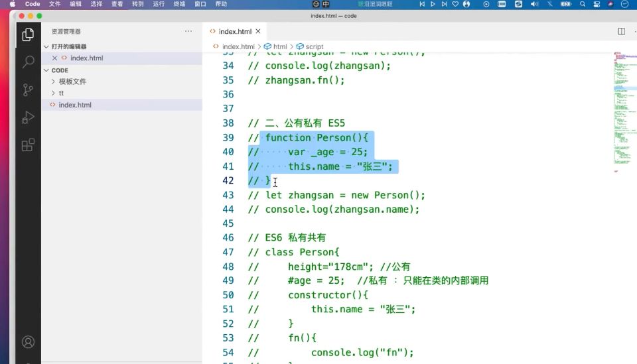This screenshot has width=637, height=364.
Task: Open the 编辑 menu
Action: [76, 4]
